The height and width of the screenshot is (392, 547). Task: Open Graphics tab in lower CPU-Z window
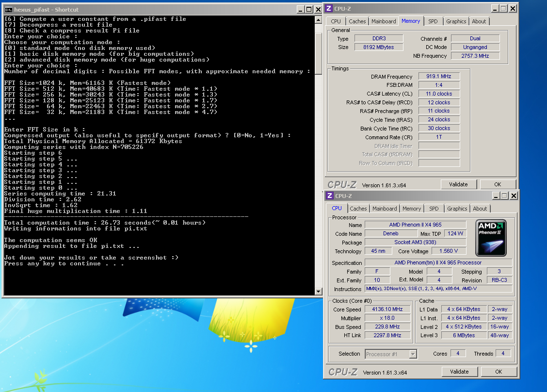point(457,209)
